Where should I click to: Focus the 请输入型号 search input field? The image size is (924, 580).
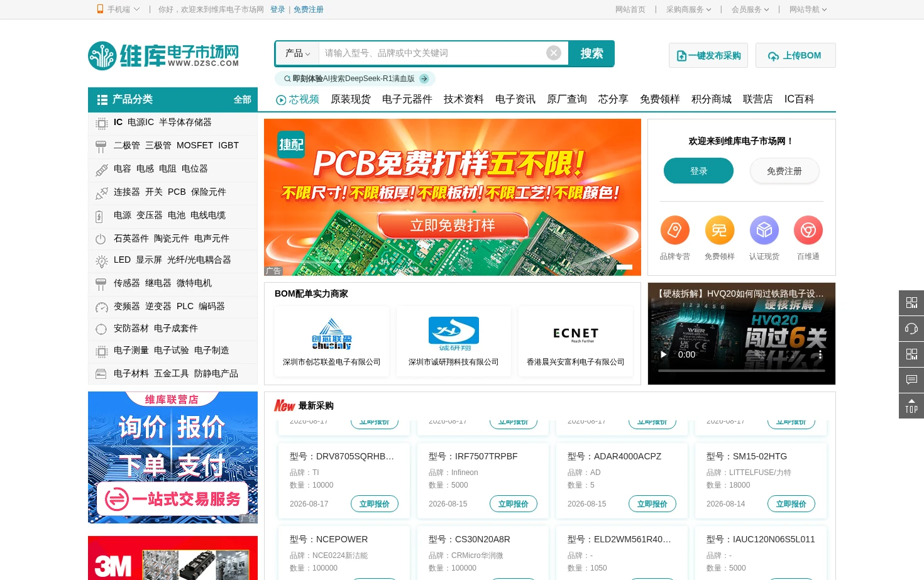coord(432,53)
